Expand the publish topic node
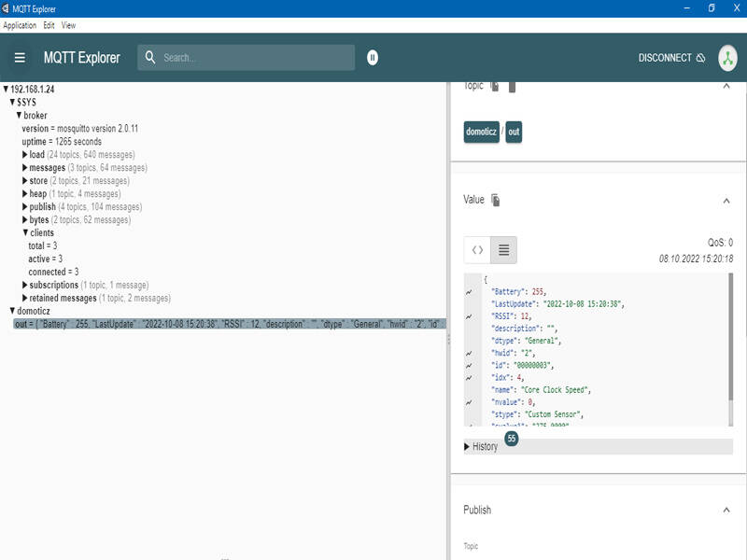747x560 pixels. [25, 206]
